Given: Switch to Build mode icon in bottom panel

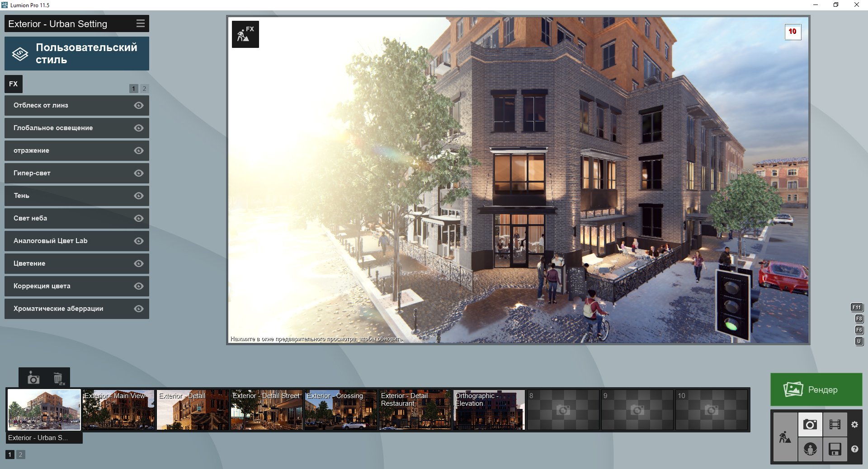Looking at the screenshot, I should coord(785,437).
